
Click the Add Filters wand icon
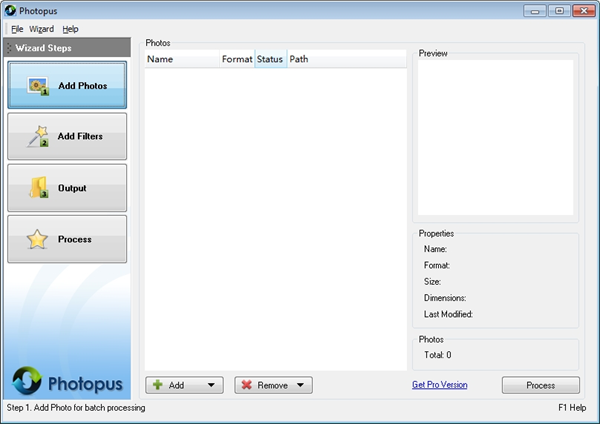pyautogui.click(x=38, y=136)
